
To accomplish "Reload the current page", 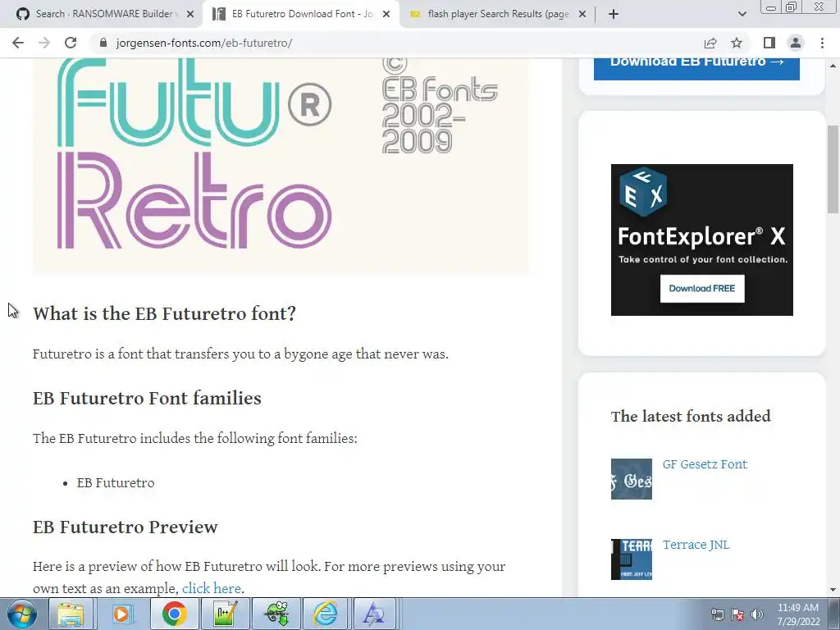I will 71,43.
